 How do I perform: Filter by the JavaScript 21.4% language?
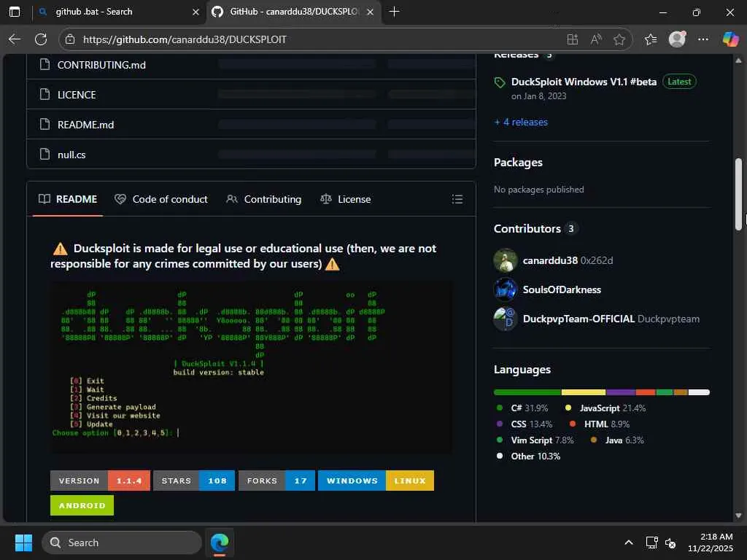tap(605, 408)
